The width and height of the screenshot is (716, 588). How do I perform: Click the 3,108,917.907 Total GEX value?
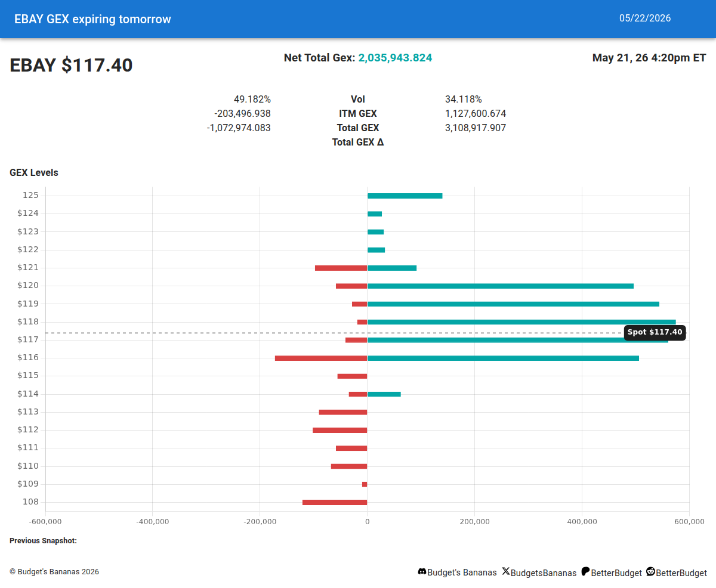476,128
